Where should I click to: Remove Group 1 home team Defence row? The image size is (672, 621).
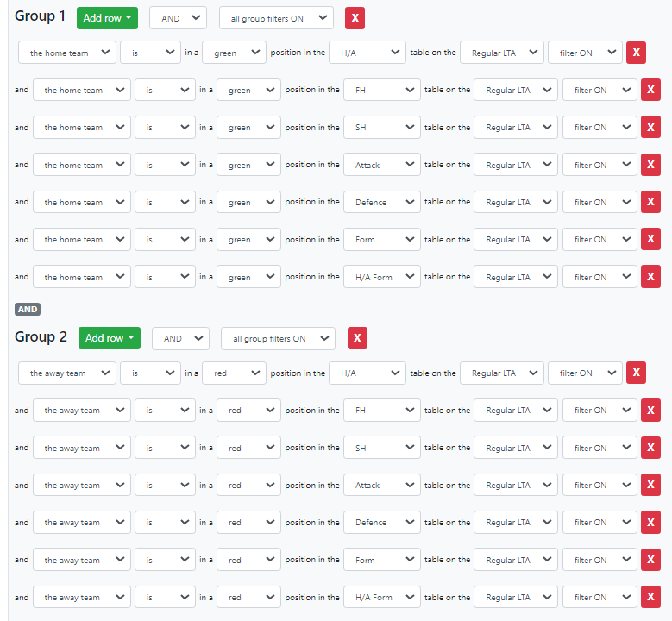click(x=650, y=202)
